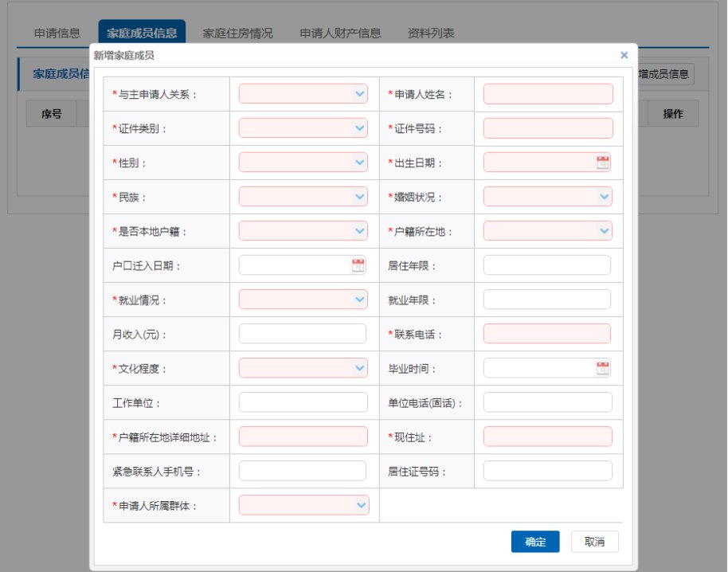Image resolution: width=728 pixels, height=572 pixels.
Task: Focus the 联系电话 input field
Action: pyautogui.click(x=547, y=334)
